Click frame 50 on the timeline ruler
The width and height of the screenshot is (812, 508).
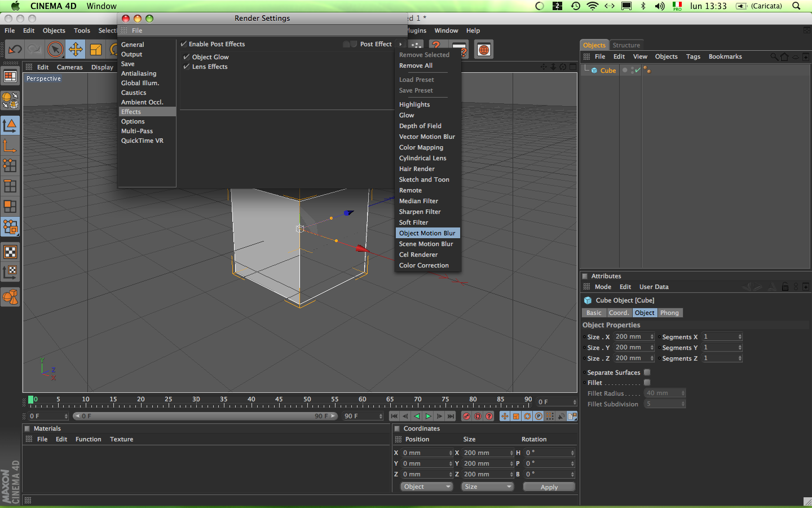(x=307, y=402)
